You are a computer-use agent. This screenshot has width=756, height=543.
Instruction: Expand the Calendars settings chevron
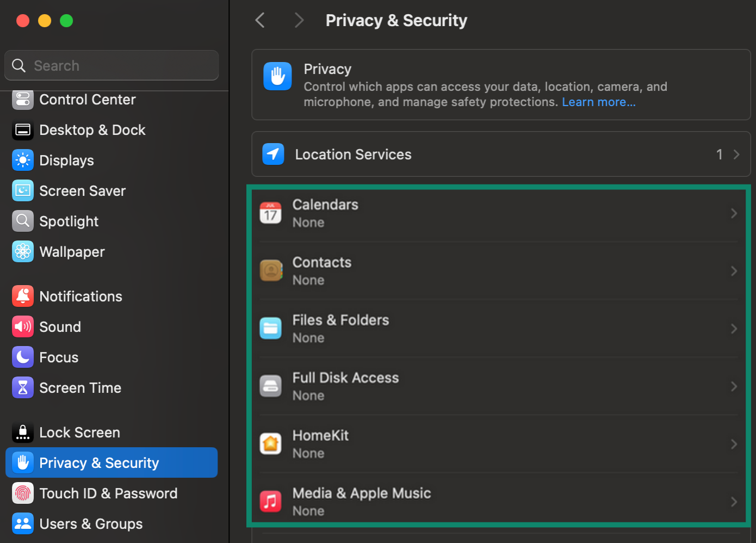pyautogui.click(x=734, y=213)
